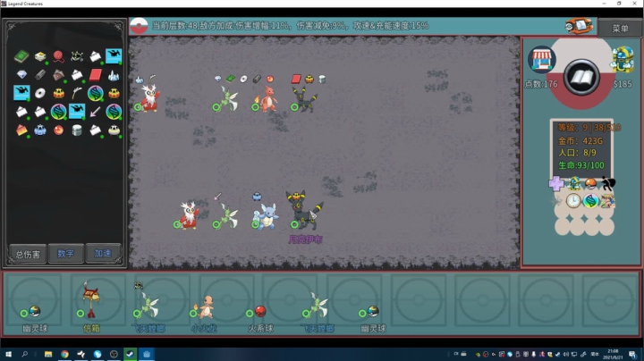Open the shop store icon
The height and width of the screenshot is (361, 644).
coord(541,60)
